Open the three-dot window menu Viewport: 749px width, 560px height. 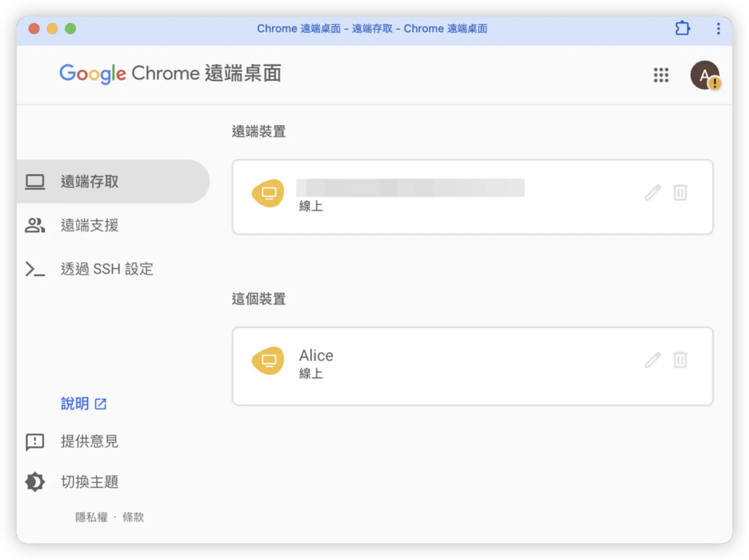pyautogui.click(x=718, y=28)
